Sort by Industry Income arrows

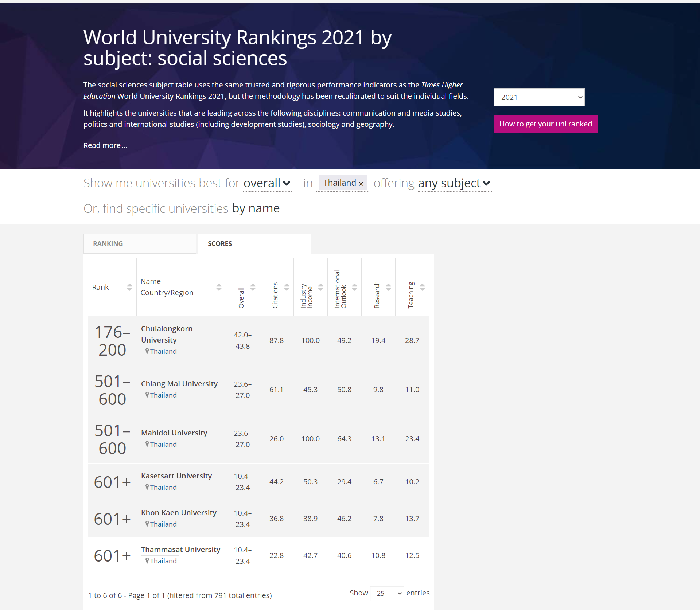(320, 287)
